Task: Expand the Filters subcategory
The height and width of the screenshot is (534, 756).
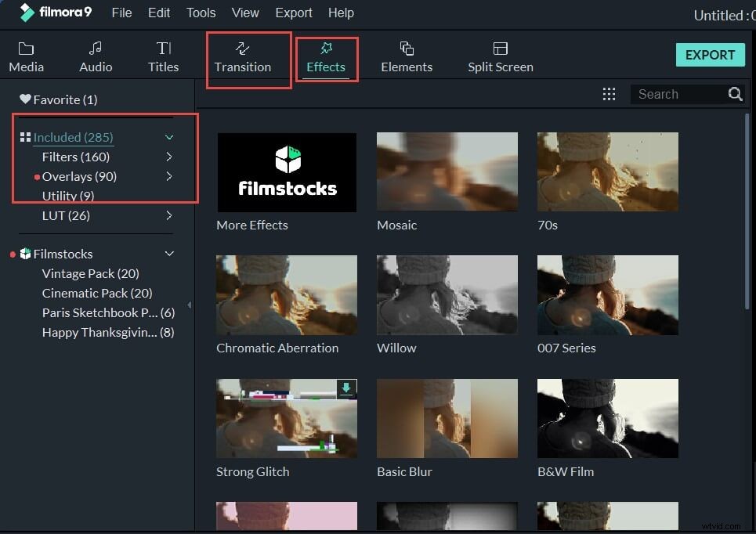Action: click(169, 157)
